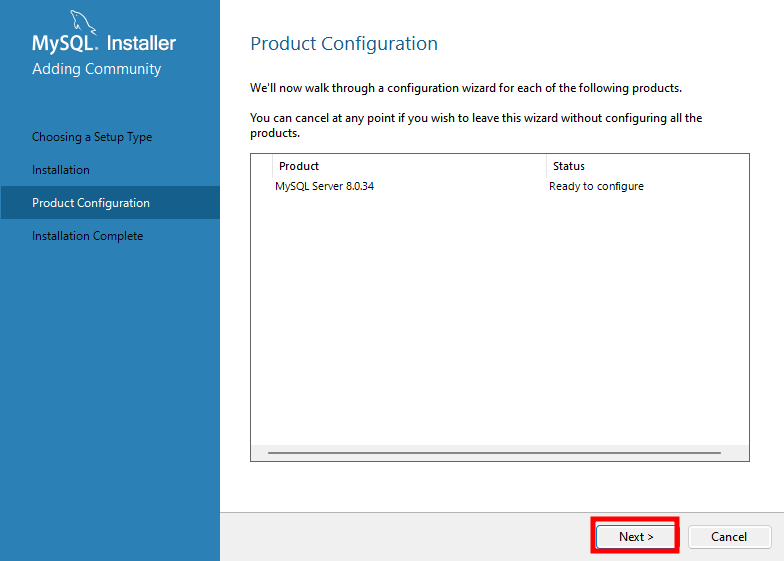This screenshot has height=561, width=784.
Task: Click the Ready to configure status
Action: [x=596, y=186]
